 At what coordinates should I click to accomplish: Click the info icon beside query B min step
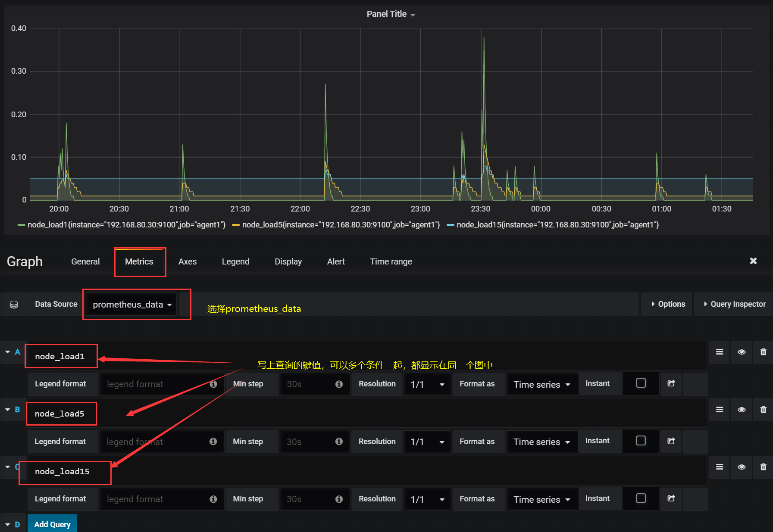coord(339,442)
